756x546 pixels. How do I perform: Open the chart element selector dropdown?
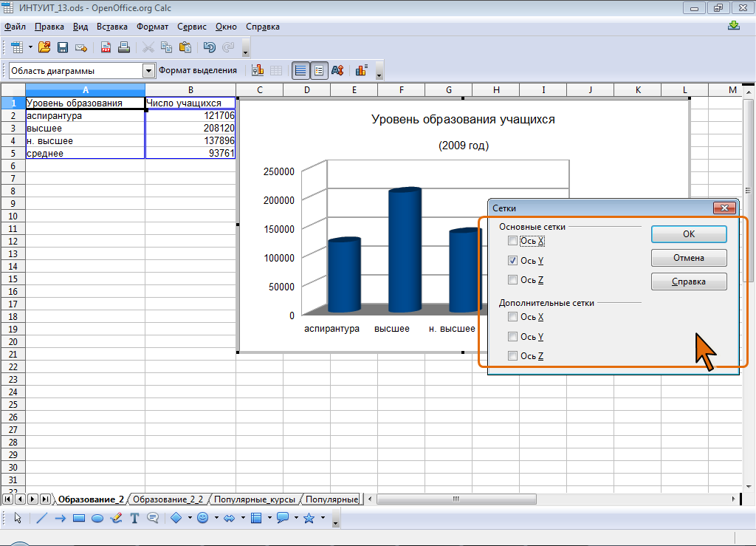[148, 71]
